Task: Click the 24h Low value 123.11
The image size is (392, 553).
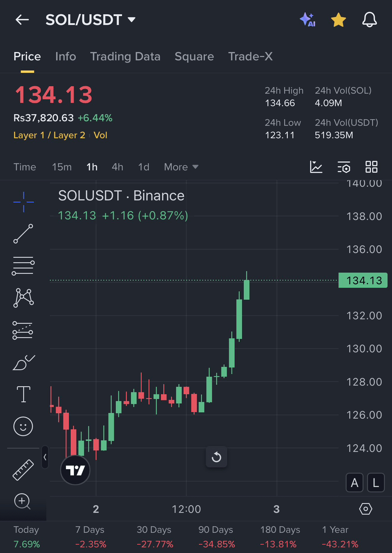Action: (280, 135)
